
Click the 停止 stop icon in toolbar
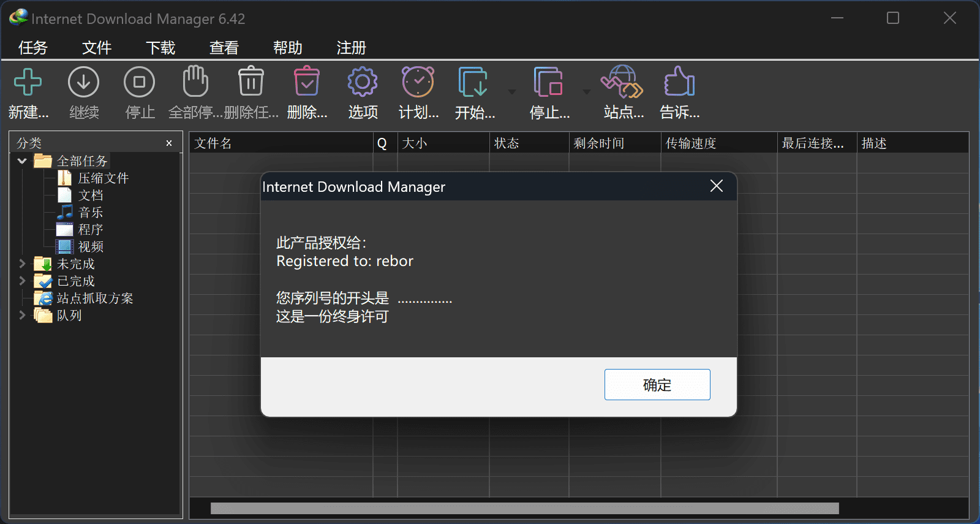point(140,82)
